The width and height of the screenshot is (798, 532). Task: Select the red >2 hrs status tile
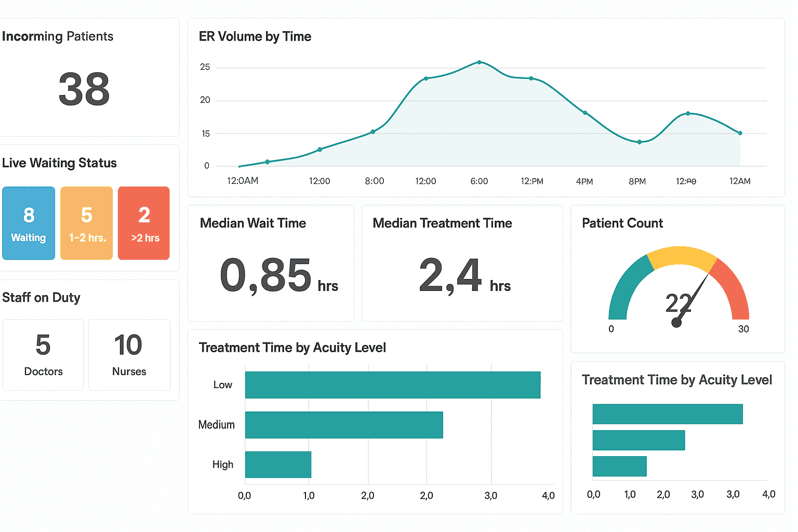click(143, 223)
